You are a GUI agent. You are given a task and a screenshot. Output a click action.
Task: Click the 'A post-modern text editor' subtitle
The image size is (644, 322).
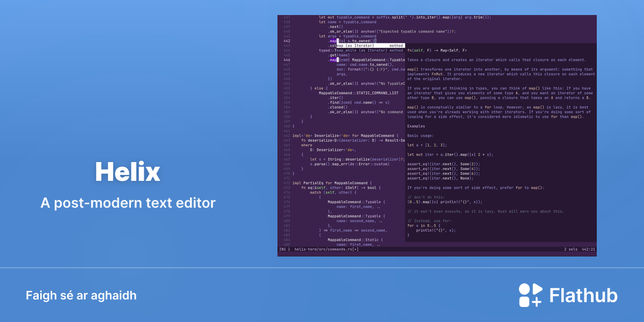(x=128, y=203)
